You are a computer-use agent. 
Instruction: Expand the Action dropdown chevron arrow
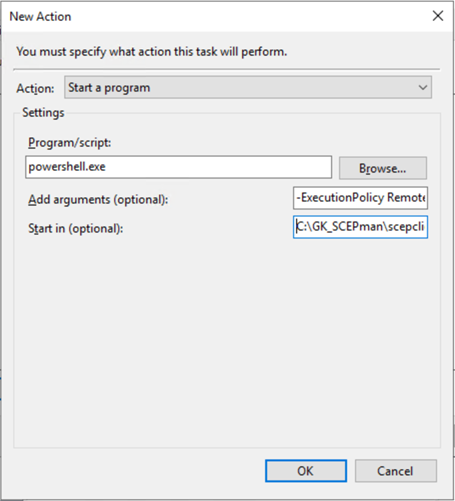click(423, 88)
